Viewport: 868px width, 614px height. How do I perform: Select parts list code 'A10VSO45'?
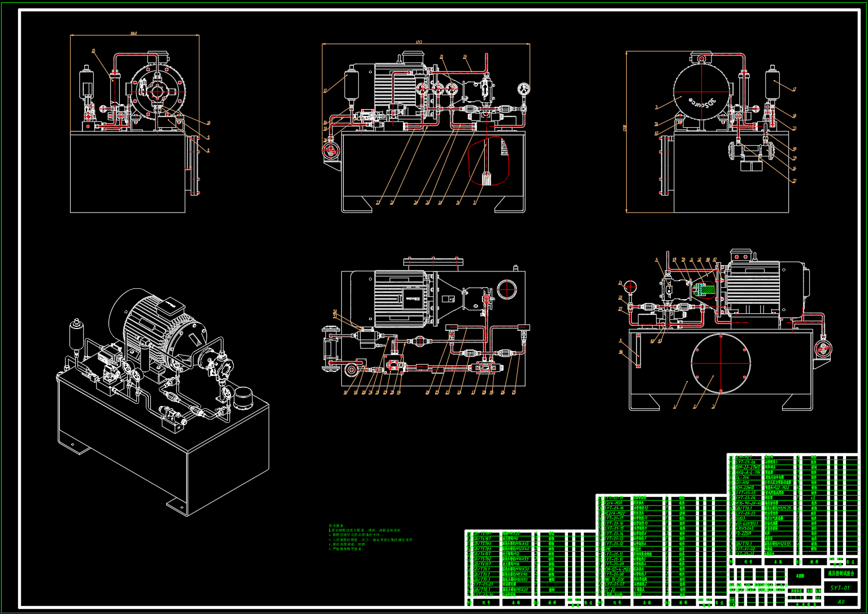pos(745,528)
